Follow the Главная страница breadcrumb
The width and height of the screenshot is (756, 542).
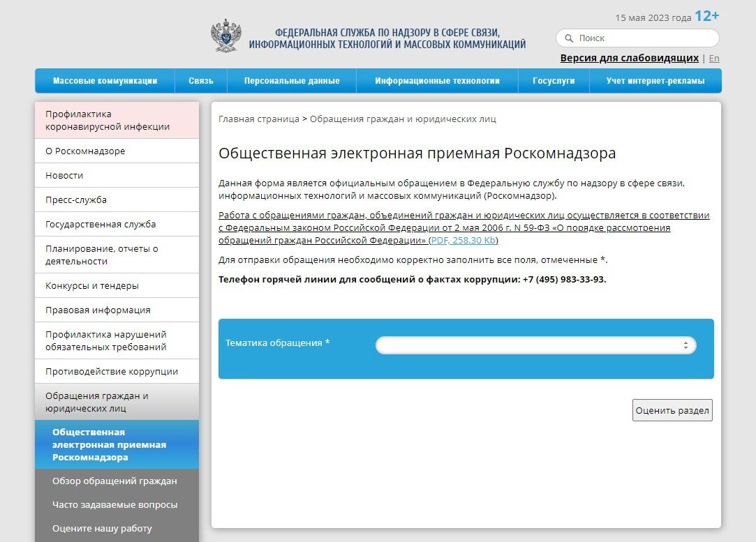pos(259,119)
